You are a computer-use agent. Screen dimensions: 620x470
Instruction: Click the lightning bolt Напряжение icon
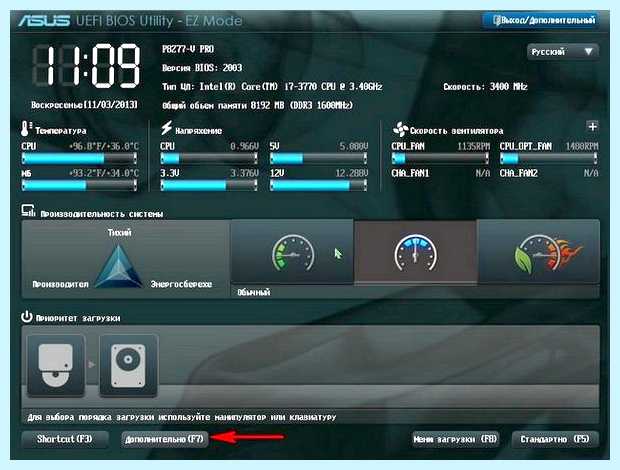[166, 128]
